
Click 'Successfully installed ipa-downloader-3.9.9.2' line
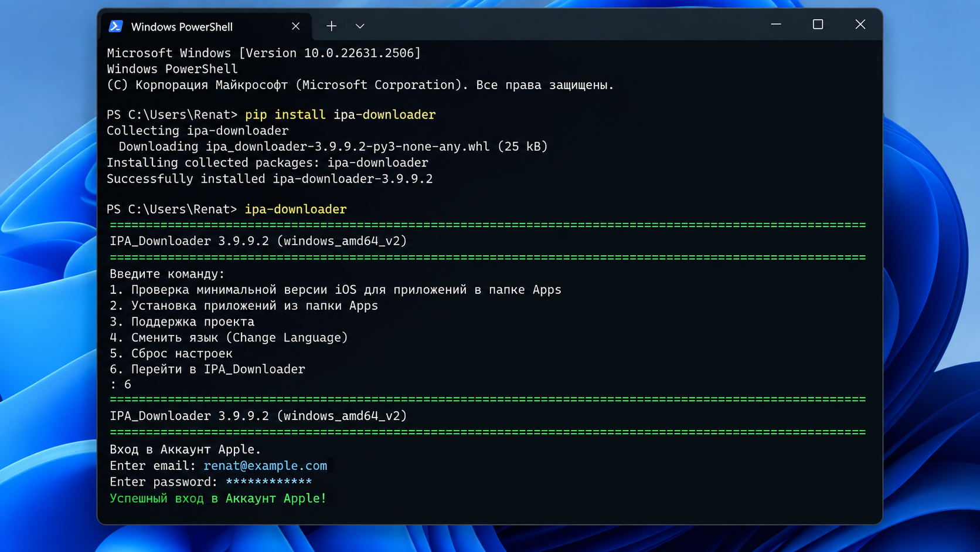click(270, 179)
